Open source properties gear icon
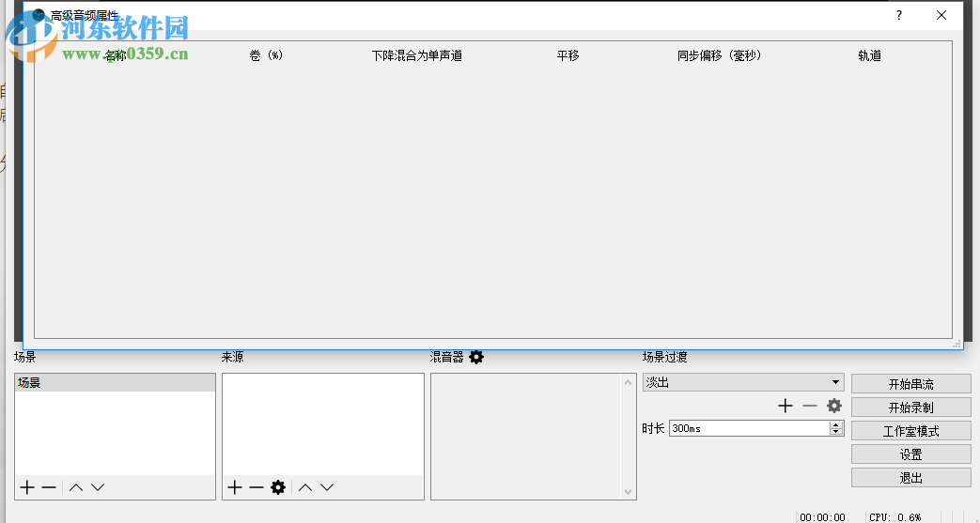980x523 pixels. [278, 487]
